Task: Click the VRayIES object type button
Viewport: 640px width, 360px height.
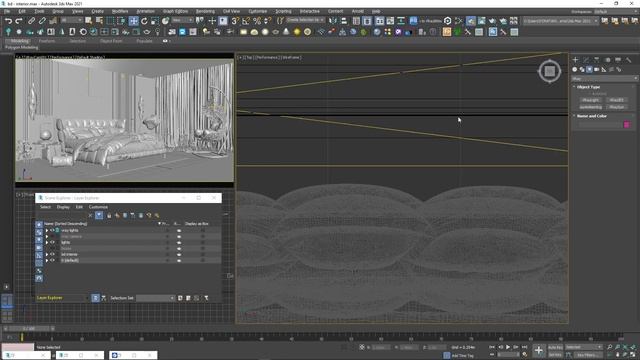Action: (x=617, y=100)
